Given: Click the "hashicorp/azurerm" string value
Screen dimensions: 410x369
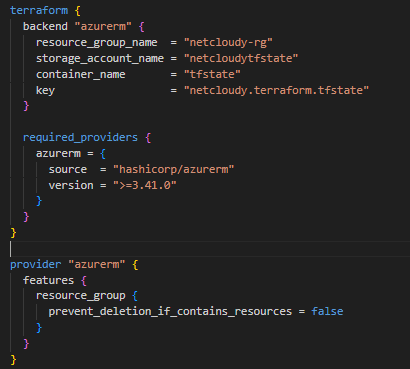Looking at the screenshot, I should [x=173, y=170].
